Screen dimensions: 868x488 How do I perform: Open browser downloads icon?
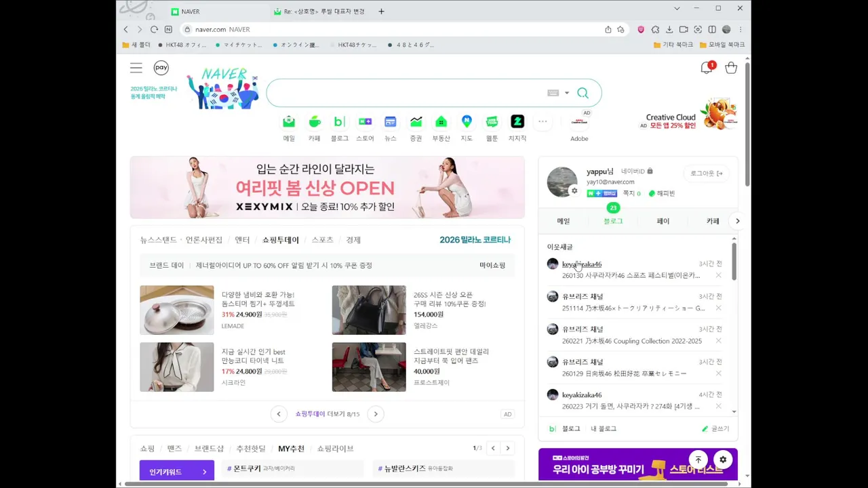[669, 29]
